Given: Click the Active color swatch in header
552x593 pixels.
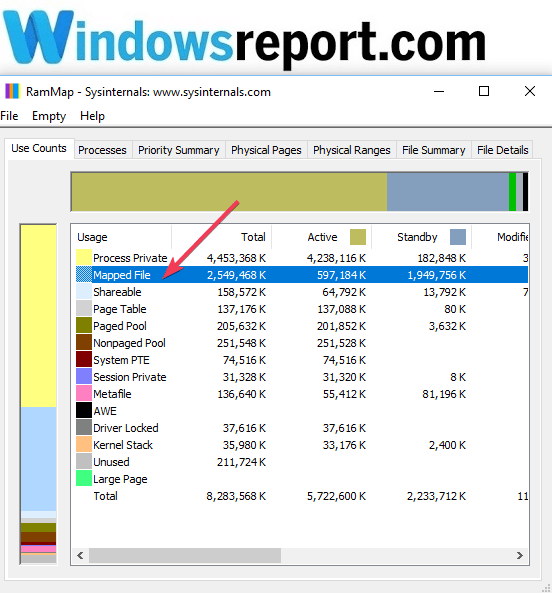Looking at the screenshot, I should coord(358,237).
